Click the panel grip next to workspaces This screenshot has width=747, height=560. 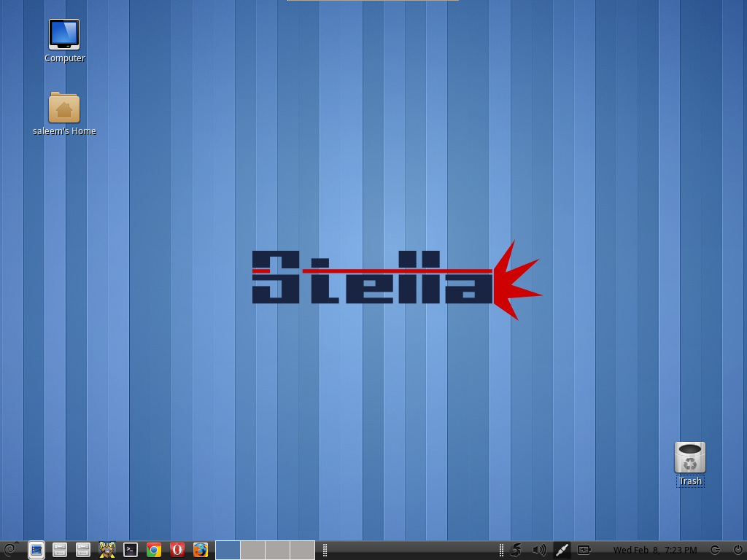point(325,550)
